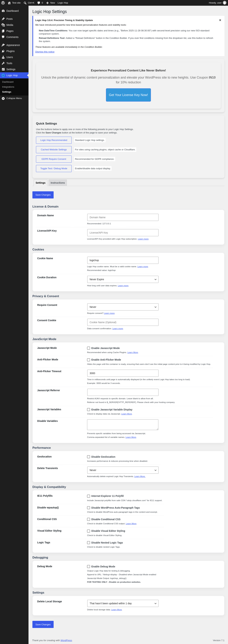The image size is (228, 644).
Task: Check Enable Javascript Variable Display
Action: point(89,410)
